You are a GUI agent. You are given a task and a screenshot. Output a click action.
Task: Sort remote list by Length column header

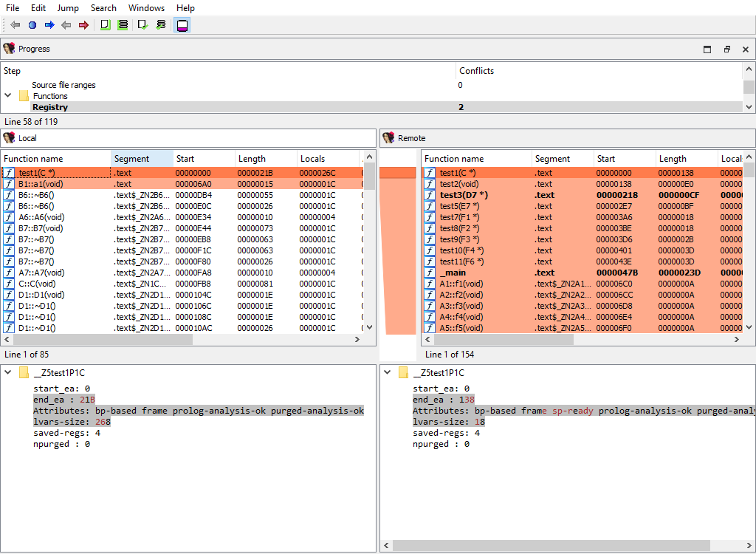click(x=673, y=159)
